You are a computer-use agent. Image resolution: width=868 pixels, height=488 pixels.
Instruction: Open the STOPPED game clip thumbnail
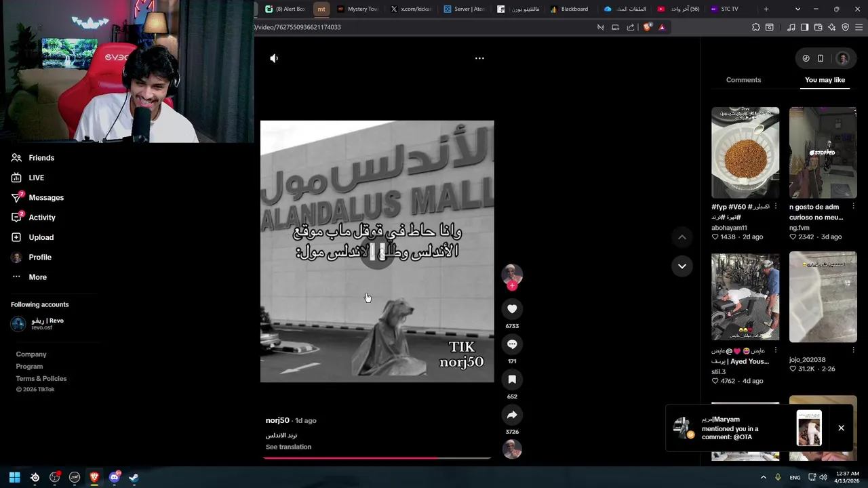[x=823, y=152]
